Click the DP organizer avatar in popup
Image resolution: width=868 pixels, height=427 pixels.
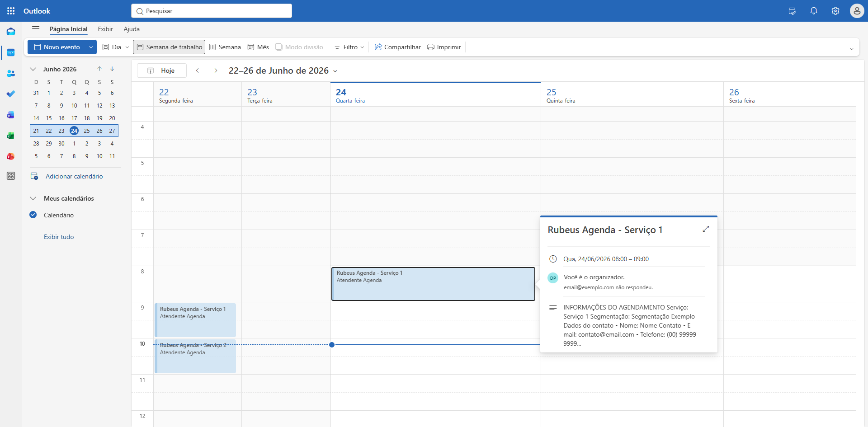pos(553,278)
